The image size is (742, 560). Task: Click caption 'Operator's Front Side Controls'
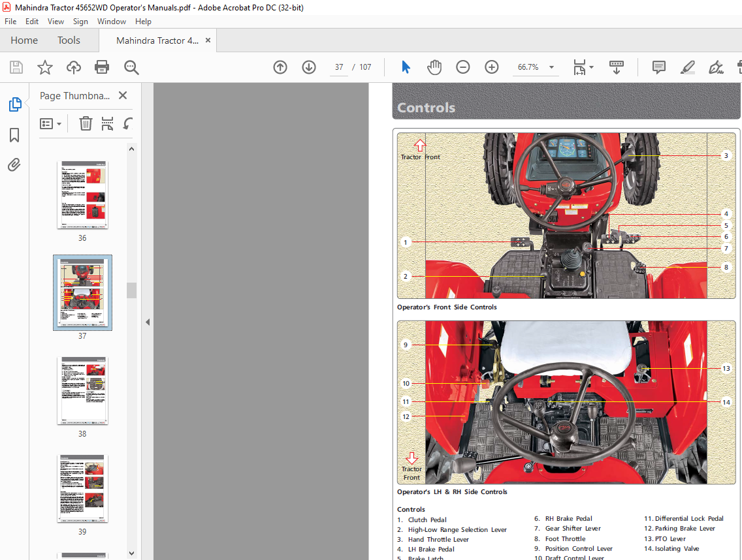(447, 307)
